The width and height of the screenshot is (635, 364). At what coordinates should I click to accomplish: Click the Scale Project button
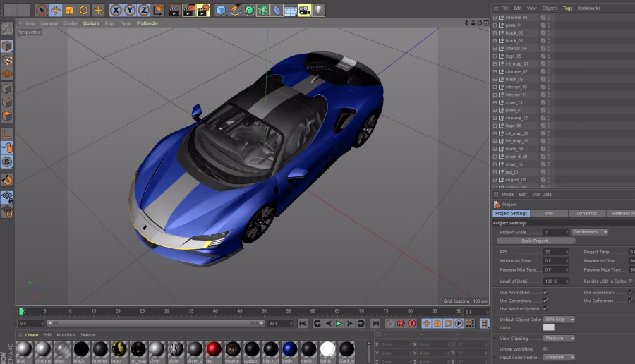click(x=536, y=241)
